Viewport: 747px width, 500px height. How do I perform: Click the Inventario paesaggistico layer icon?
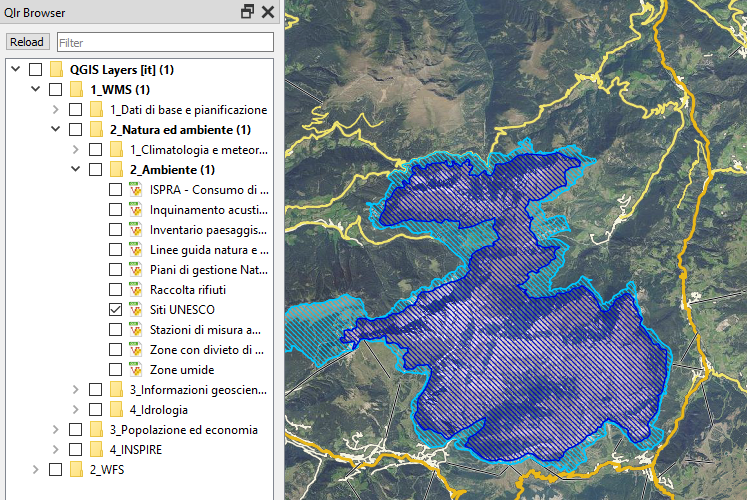(x=136, y=230)
